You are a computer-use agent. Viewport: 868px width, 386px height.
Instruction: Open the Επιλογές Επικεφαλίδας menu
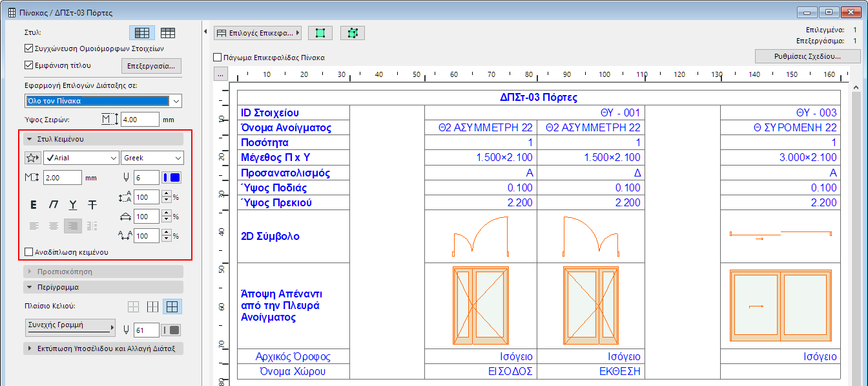(258, 32)
